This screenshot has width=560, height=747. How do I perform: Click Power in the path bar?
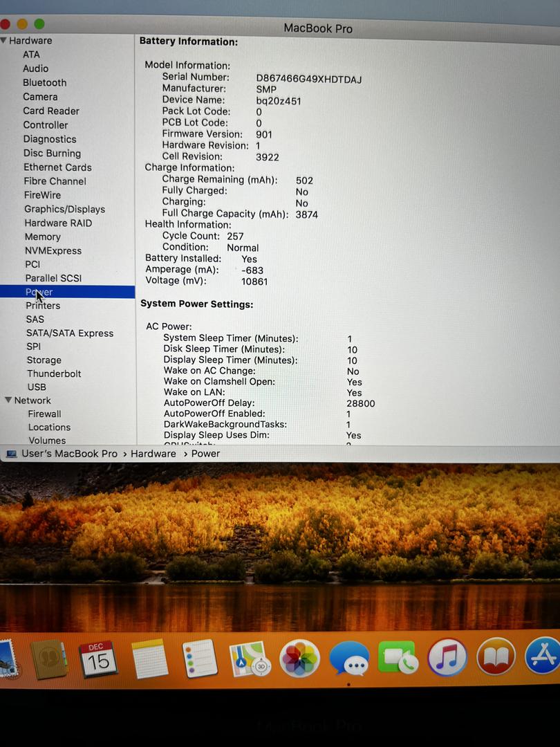tap(206, 454)
